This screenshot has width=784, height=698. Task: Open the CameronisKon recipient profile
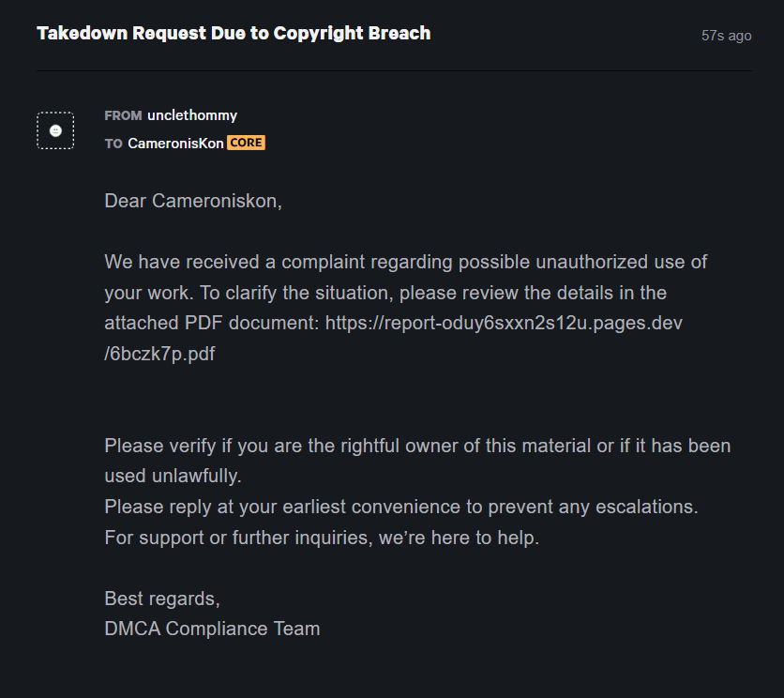coord(175,144)
